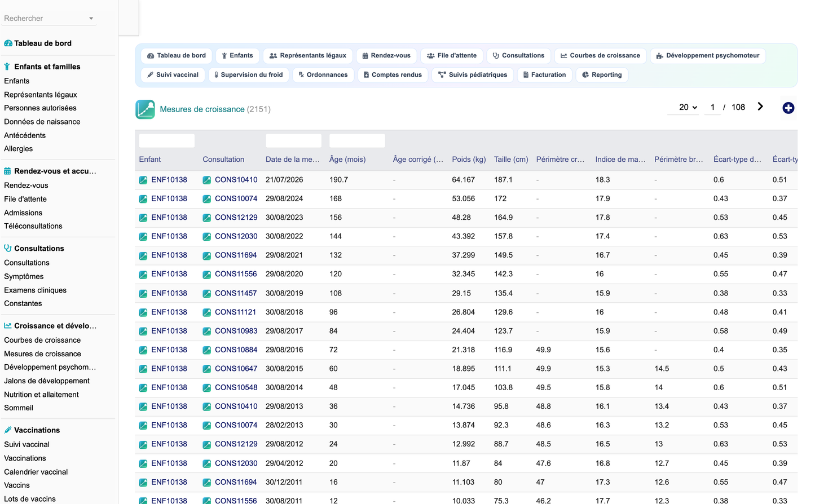This screenshot has height=504, width=815.
Task: Open the Tableau de bord tab
Action: tap(176, 56)
